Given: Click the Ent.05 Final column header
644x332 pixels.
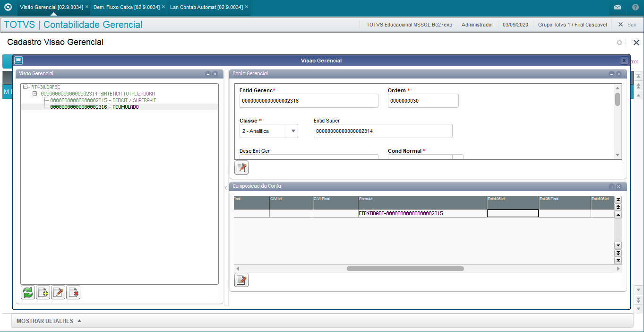Looking at the screenshot, I should 565,202.
